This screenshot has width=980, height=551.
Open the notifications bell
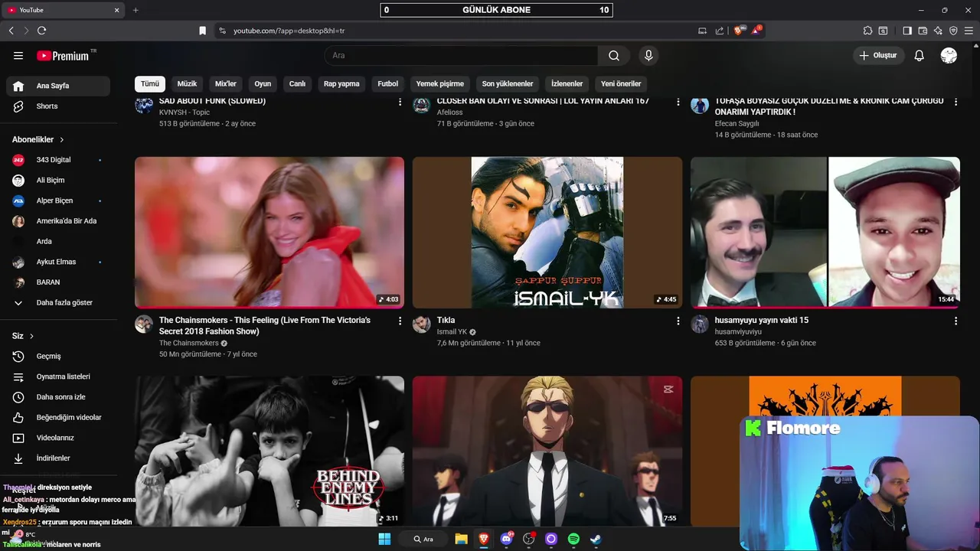[920, 56]
